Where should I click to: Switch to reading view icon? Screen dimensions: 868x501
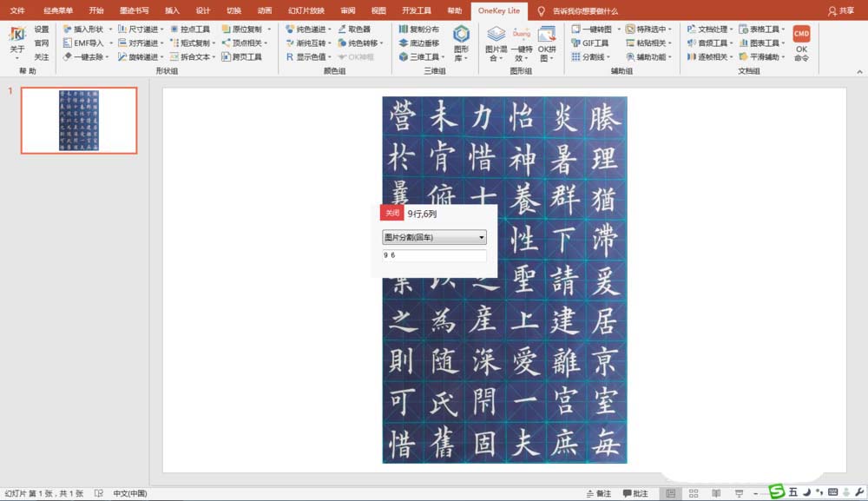716,493
